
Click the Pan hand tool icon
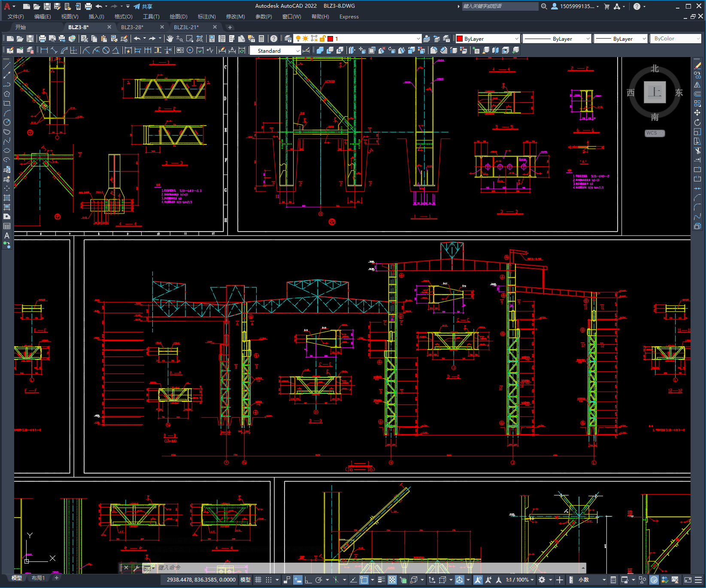pyautogui.click(x=170, y=39)
